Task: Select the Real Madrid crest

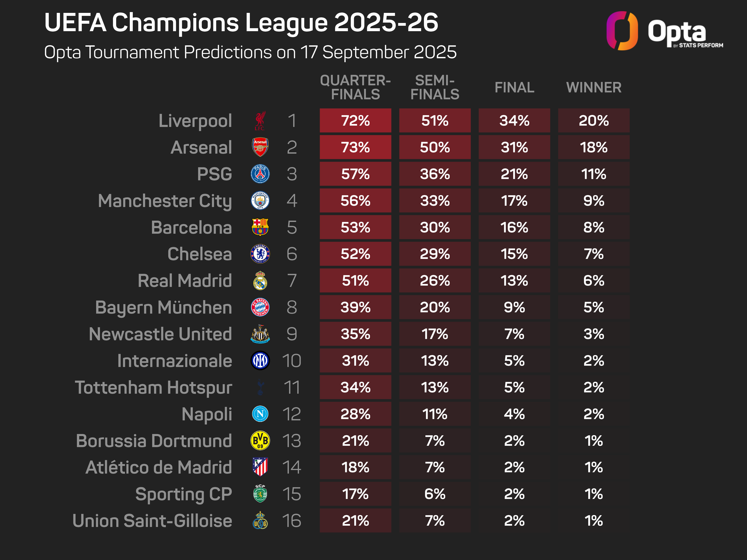Action: (x=260, y=281)
